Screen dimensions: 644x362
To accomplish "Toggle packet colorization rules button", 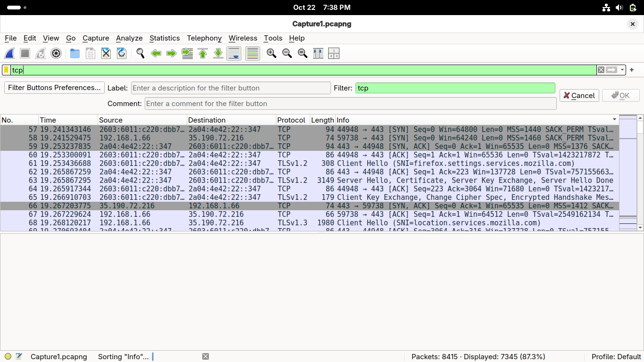I will (253, 54).
